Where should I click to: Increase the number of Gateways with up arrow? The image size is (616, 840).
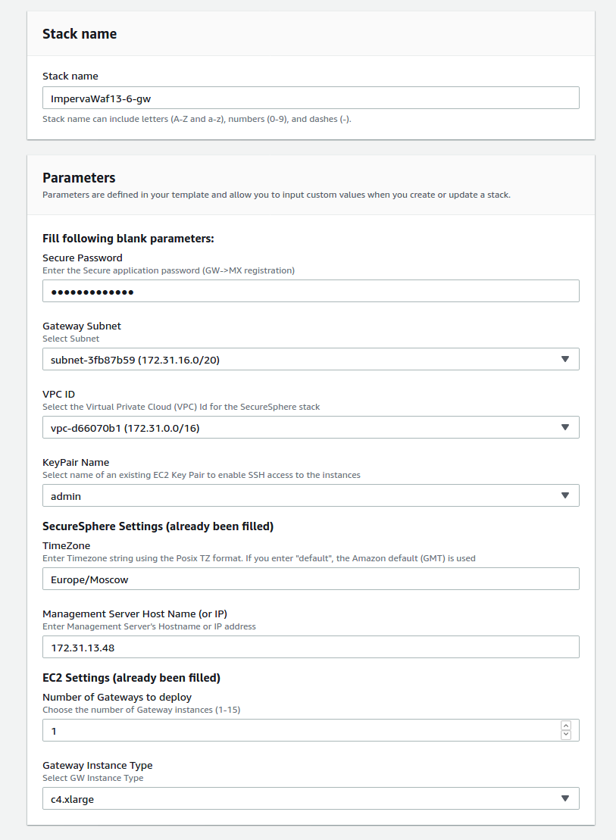coord(565,726)
